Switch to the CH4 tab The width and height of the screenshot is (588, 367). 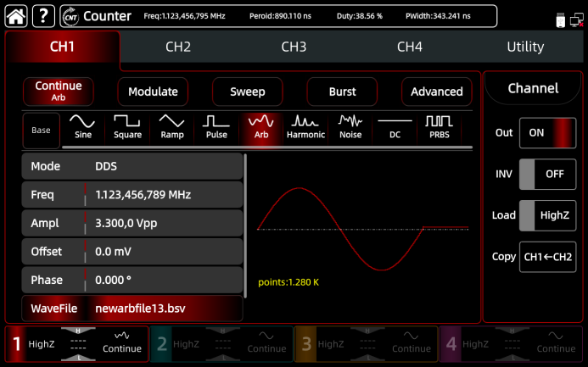[x=410, y=47]
